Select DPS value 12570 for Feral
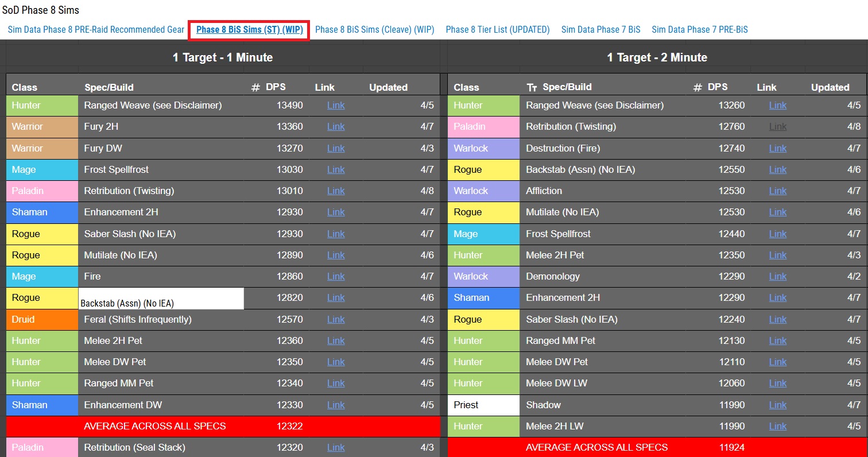868x457 pixels. 289,319
